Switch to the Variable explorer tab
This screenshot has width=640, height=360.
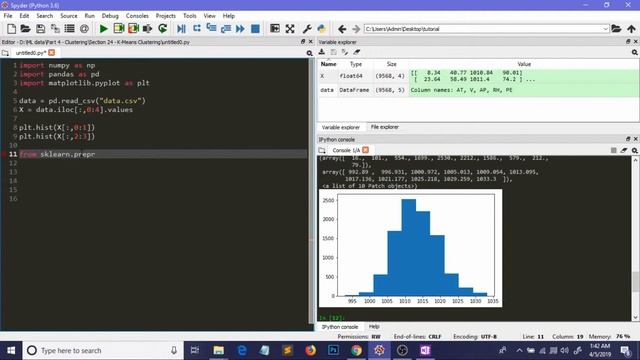(341, 127)
